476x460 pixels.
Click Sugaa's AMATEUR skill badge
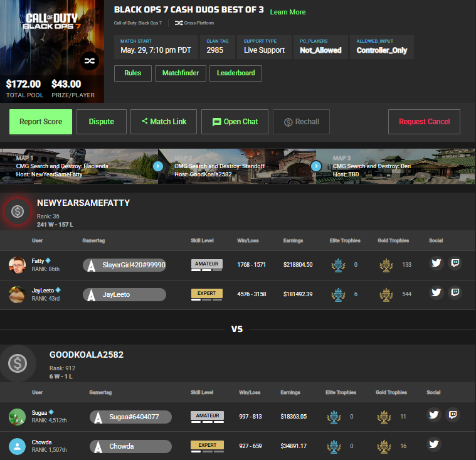(208, 415)
